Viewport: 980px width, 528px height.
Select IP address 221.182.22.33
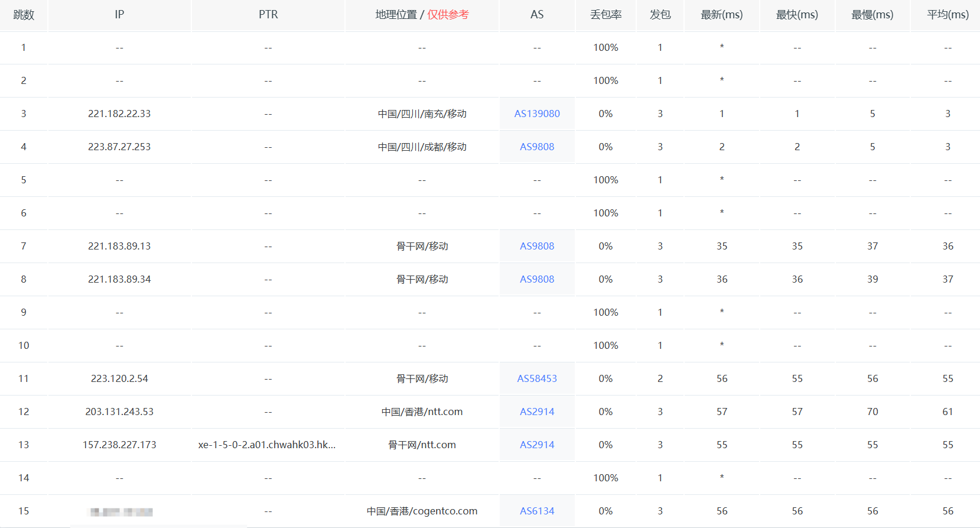coord(119,114)
